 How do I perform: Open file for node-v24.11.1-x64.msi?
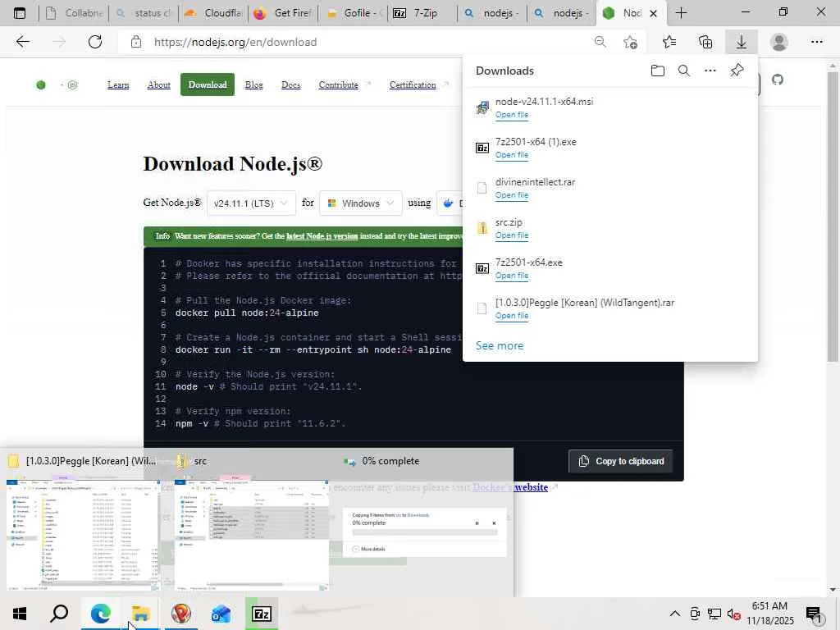click(512, 115)
